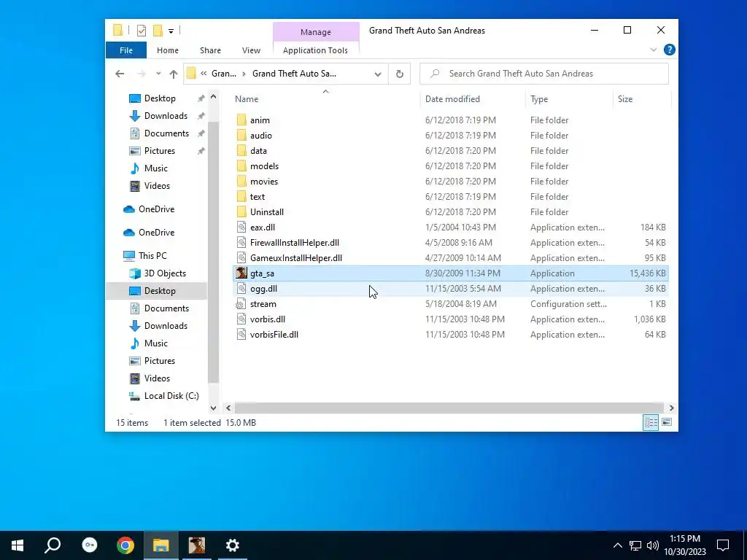Screen dimensions: 747x560
Task: Go back with the left arrow button
Action: (x=120, y=74)
